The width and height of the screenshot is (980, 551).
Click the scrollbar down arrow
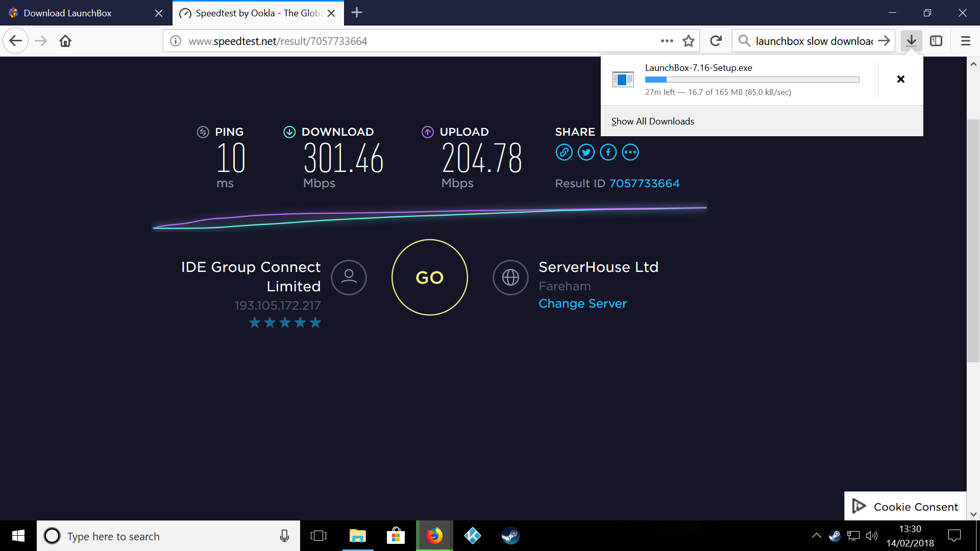coord(973,514)
